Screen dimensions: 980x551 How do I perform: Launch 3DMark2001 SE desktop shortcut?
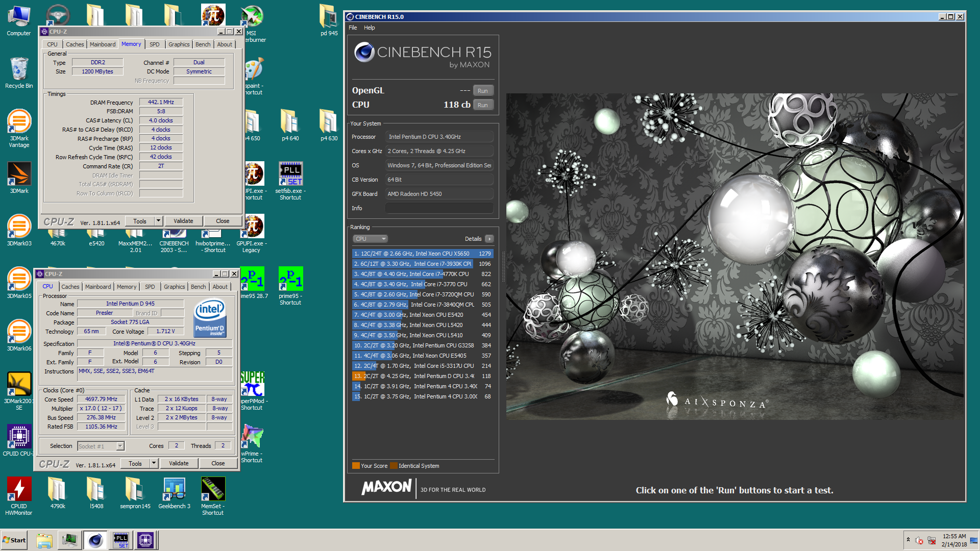tap(19, 391)
